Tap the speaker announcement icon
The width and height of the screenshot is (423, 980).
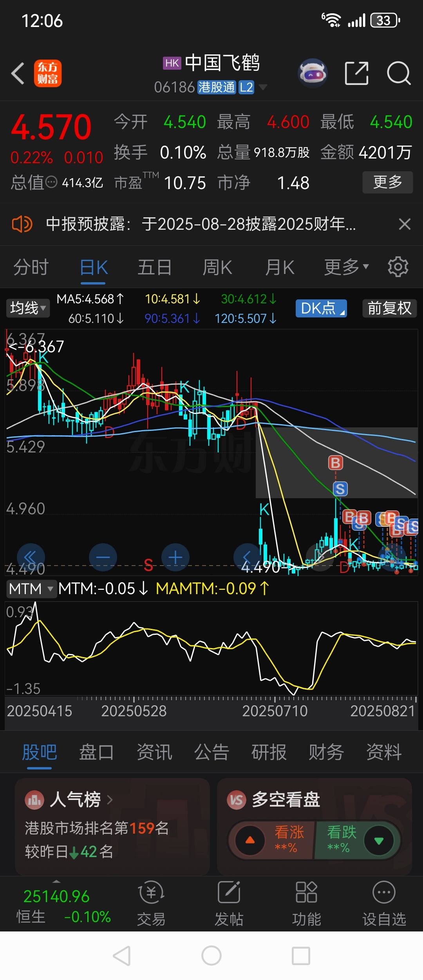[x=22, y=224]
